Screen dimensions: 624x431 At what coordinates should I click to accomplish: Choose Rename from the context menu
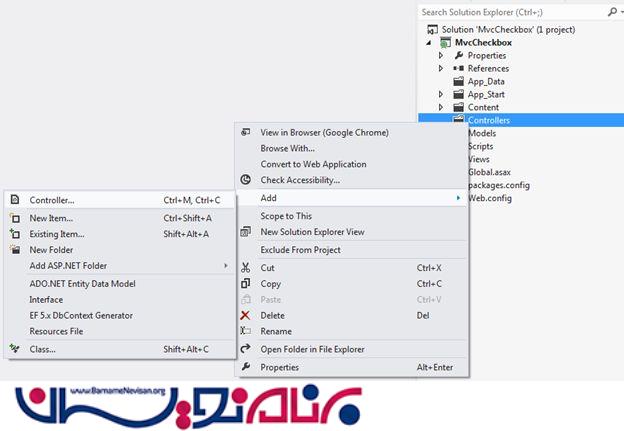(276, 331)
